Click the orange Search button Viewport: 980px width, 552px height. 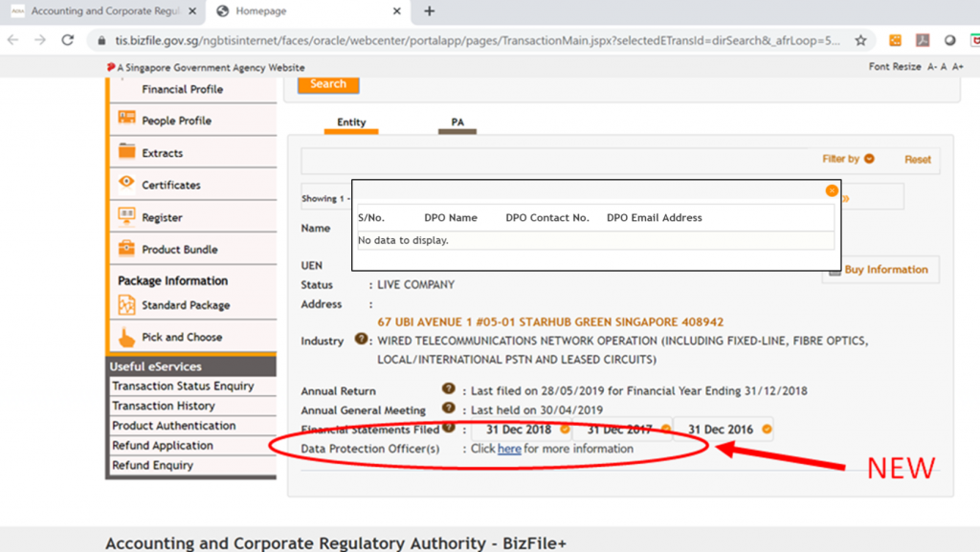point(328,84)
